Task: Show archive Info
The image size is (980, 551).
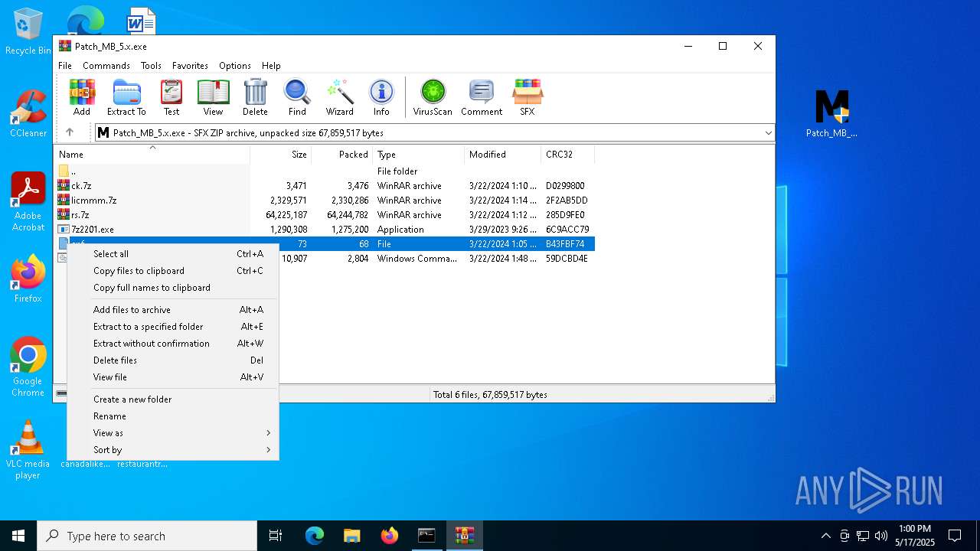Action: 381,97
